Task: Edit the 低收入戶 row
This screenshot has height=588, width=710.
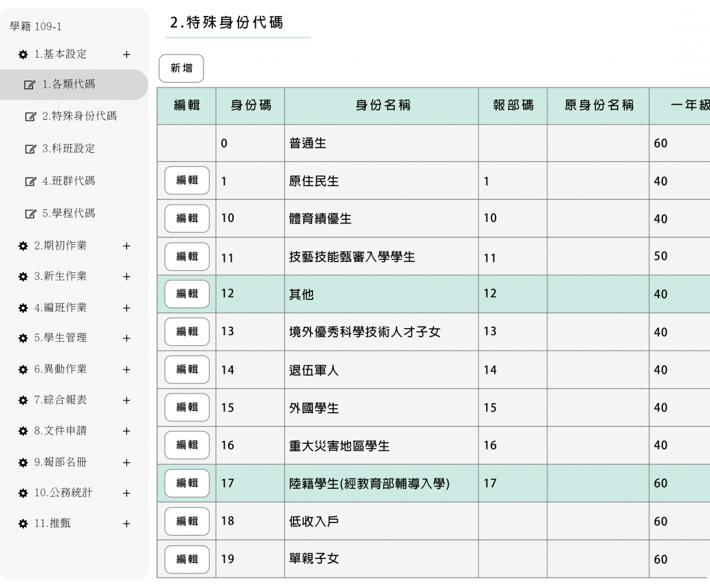Action: (x=187, y=521)
